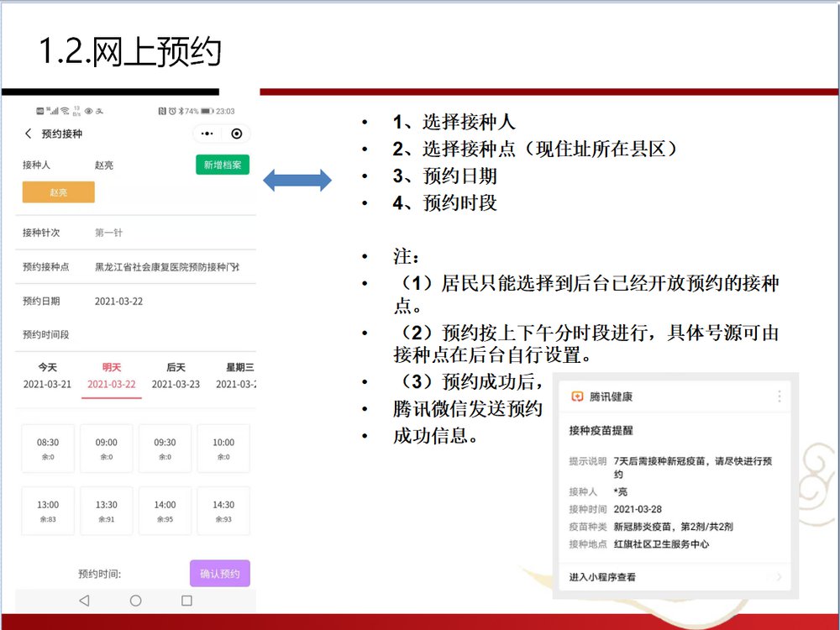The image size is (840, 630).
Task: Open the mini program three-dot menu
Action: coord(207,134)
